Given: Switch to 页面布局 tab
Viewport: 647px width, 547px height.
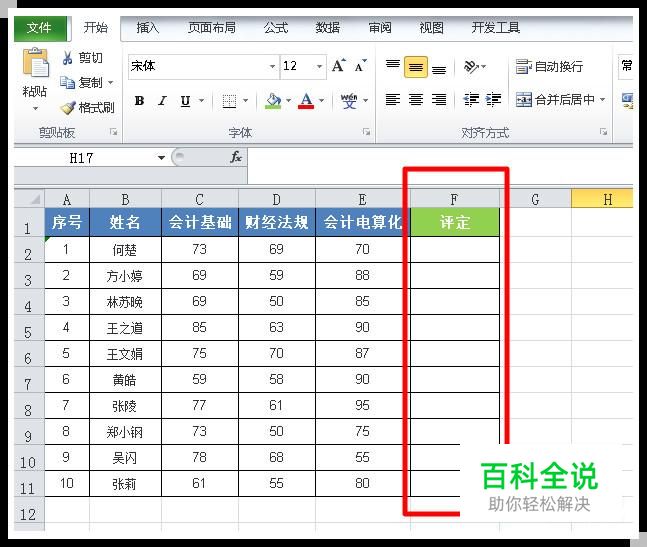Looking at the screenshot, I should click(212, 28).
